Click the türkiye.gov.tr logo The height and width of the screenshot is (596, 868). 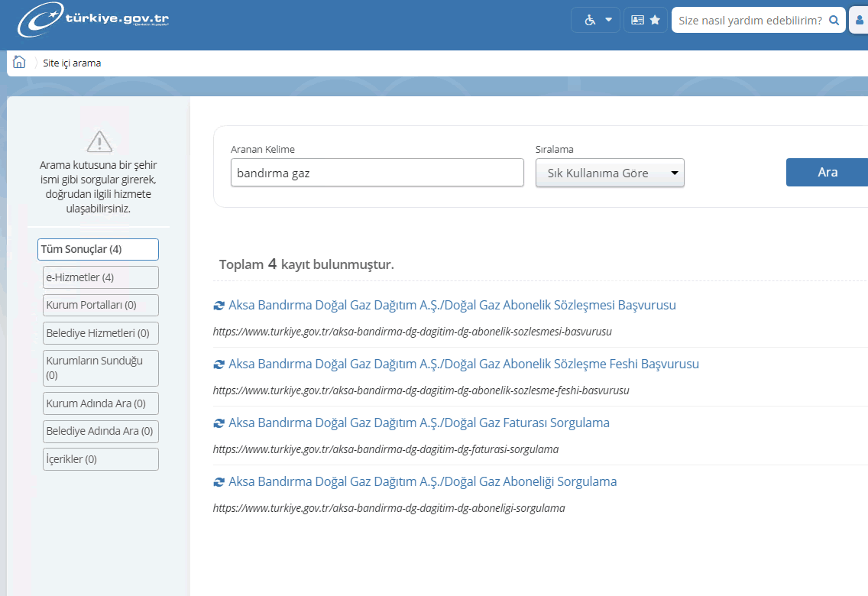click(x=93, y=20)
